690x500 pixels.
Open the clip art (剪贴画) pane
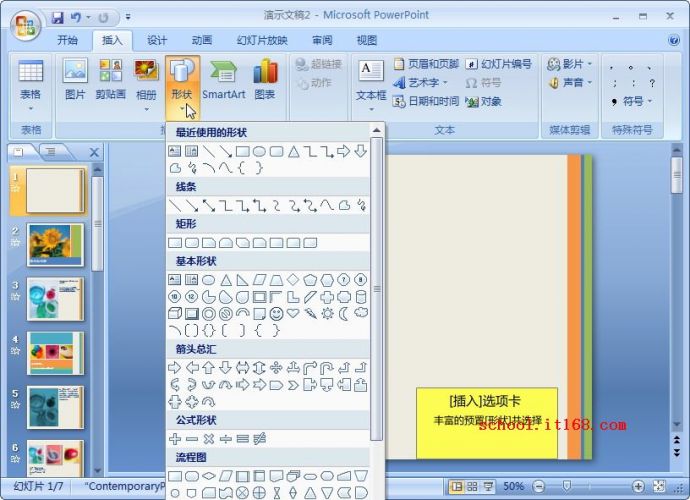tap(111, 79)
